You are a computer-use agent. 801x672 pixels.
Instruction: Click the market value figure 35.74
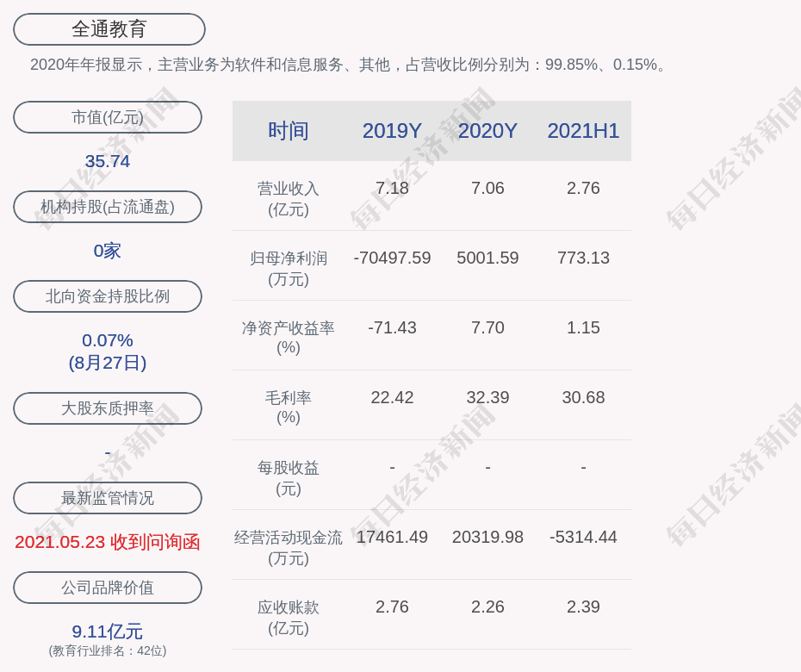tap(108, 161)
